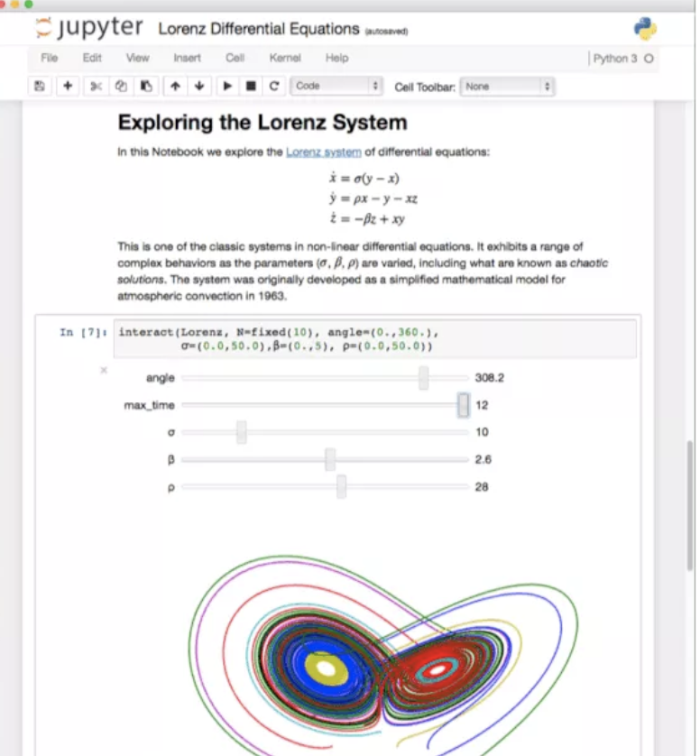The height and width of the screenshot is (756, 700).
Task: Click the max_time value 12
Action: 482,405
